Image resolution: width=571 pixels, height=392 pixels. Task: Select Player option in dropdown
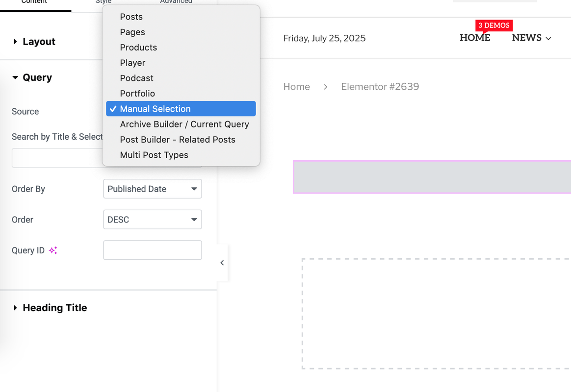coord(181,63)
